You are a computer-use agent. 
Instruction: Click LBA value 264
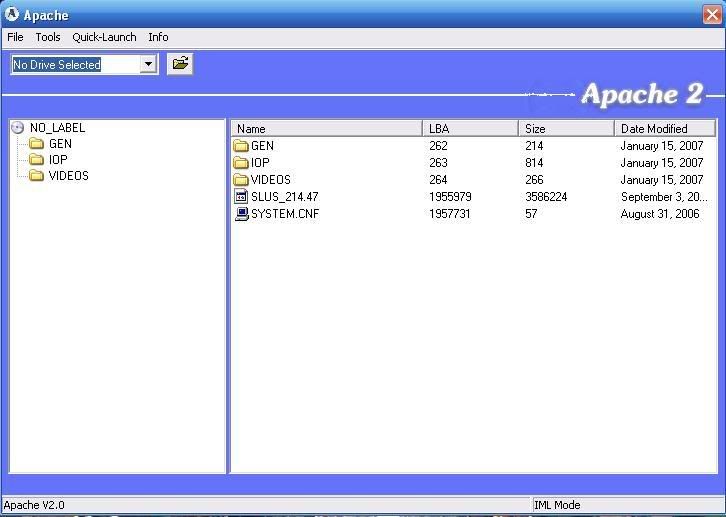pyautogui.click(x=438, y=180)
